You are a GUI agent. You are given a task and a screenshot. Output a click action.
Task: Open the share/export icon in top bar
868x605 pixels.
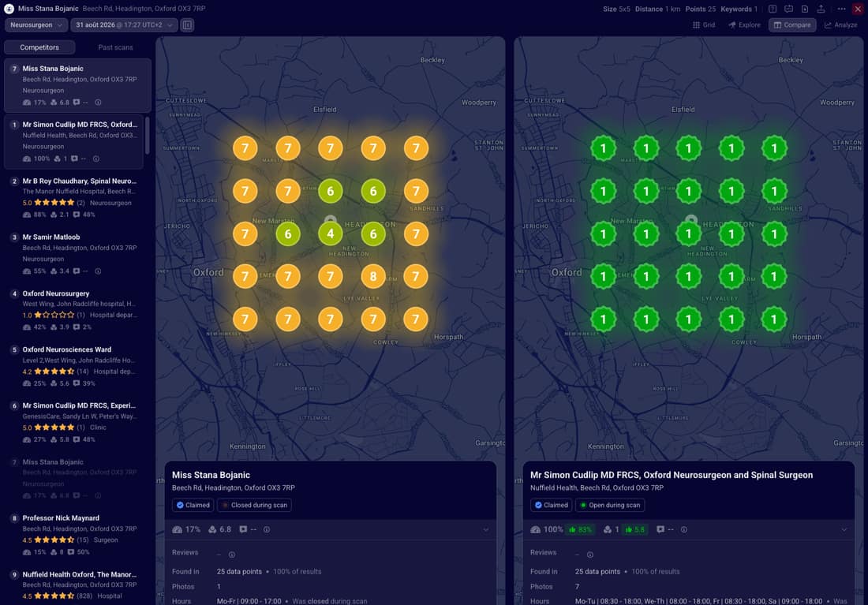821,9
